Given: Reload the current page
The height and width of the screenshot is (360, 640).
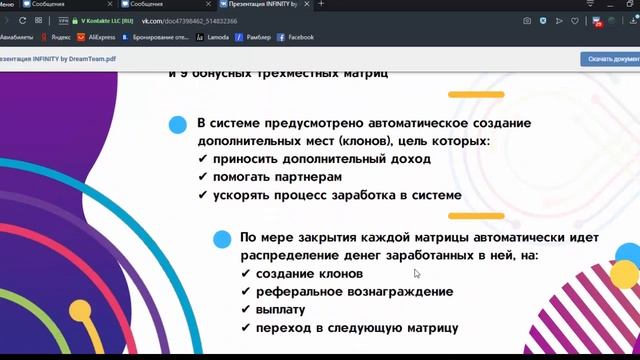Looking at the screenshot, I should [x=22, y=20].
